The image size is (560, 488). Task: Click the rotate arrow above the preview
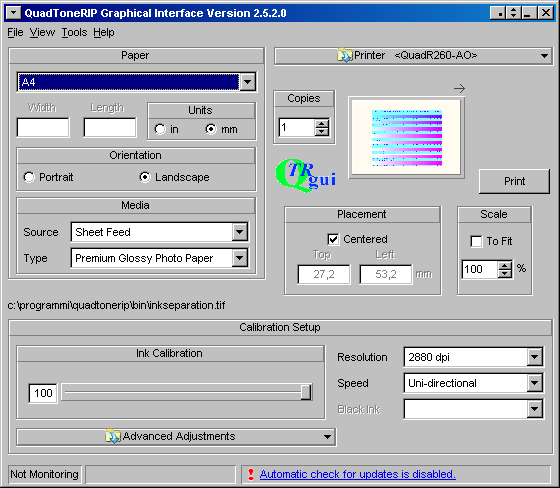click(x=460, y=88)
